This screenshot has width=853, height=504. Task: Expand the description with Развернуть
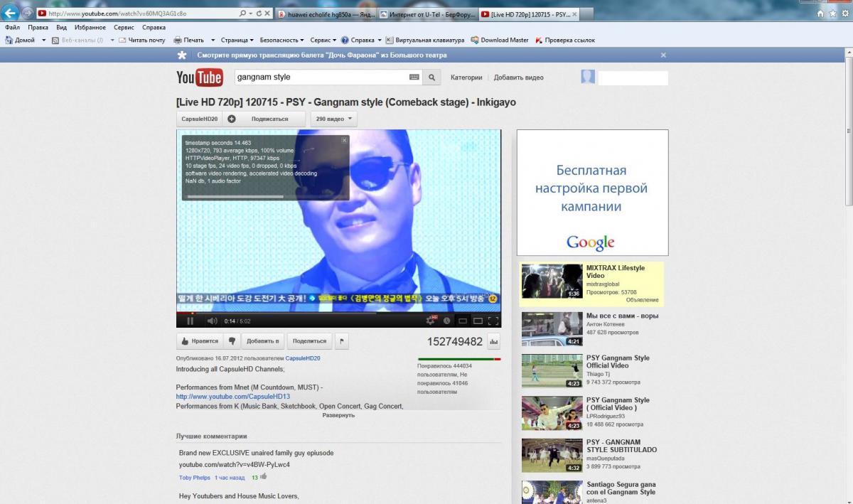pyautogui.click(x=338, y=415)
